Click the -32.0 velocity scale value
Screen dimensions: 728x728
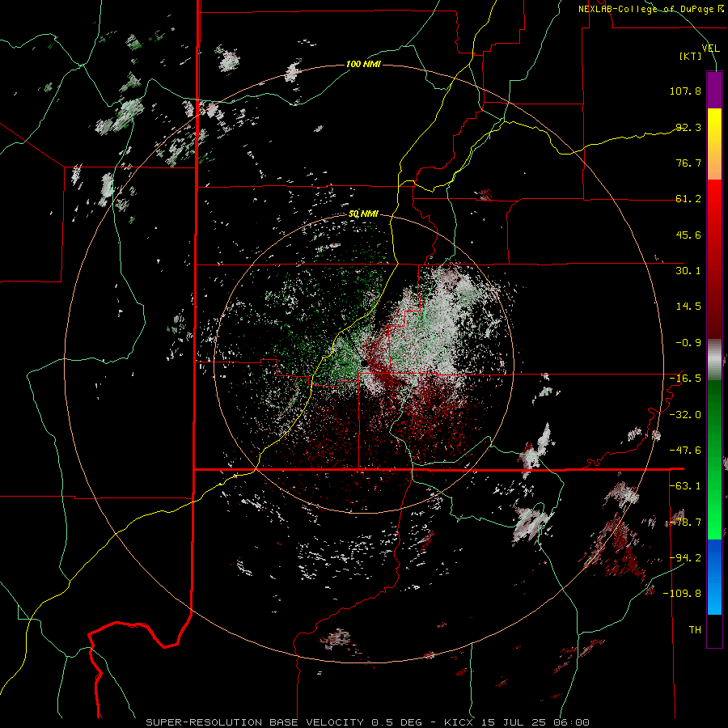[x=685, y=415]
